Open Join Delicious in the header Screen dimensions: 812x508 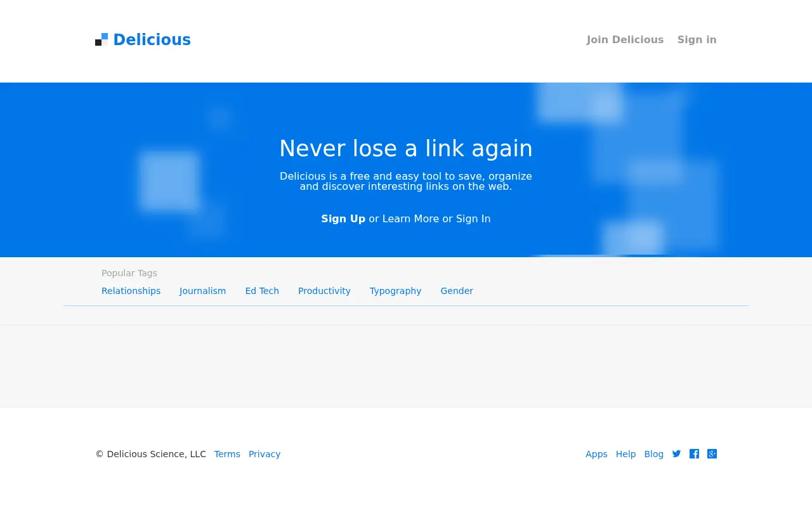pyautogui.click(x=625, y=39)
